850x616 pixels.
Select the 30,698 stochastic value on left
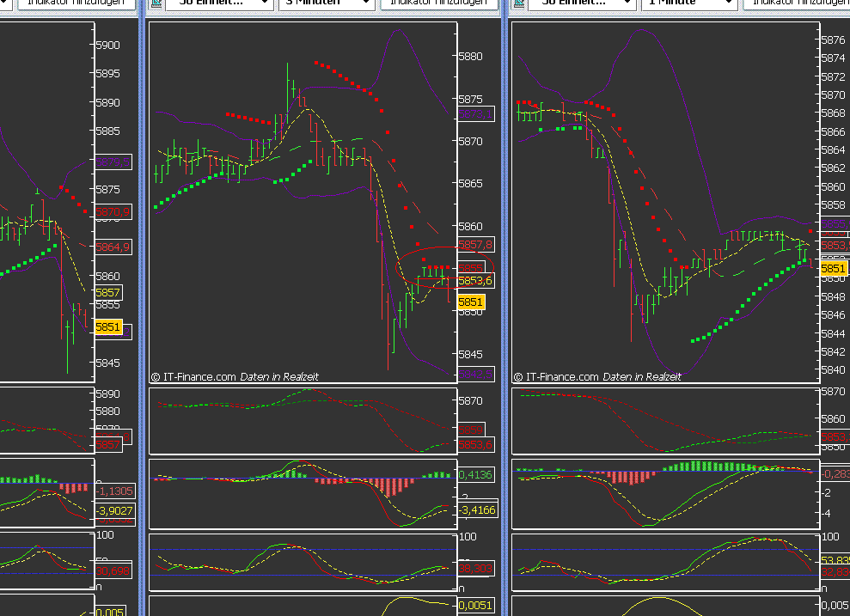pyautogui.click(x=113, y=570)
